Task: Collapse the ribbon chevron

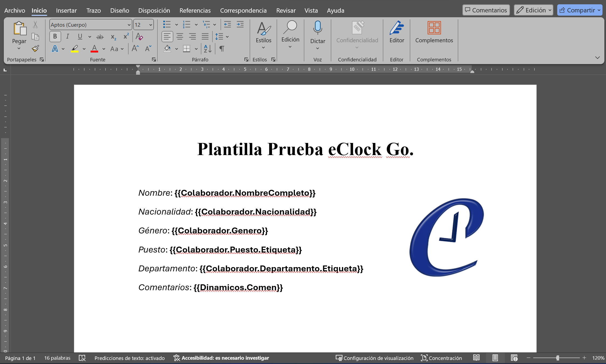Action: 597,58
